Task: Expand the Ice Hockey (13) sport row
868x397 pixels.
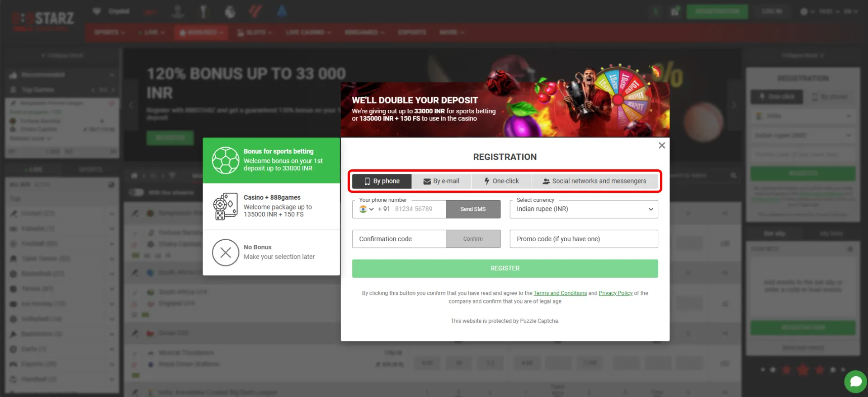Action: [62, 304]
